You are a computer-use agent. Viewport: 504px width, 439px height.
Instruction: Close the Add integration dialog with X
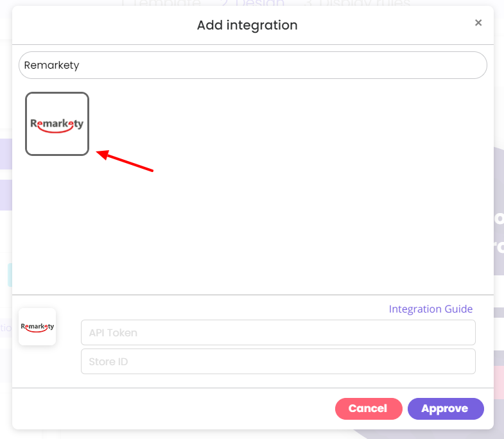pos(478,22)
